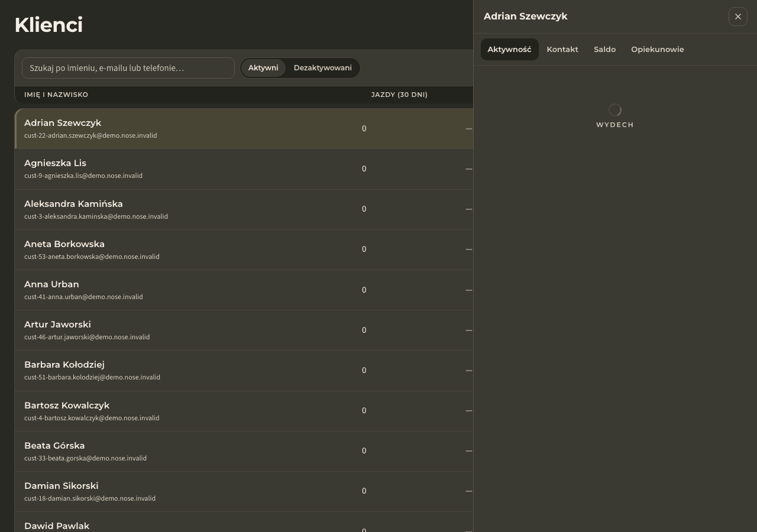Close the Adrian Szewczyk detail panel
Viewport: 757px width, 532px height.
click(x=738, y=17)
